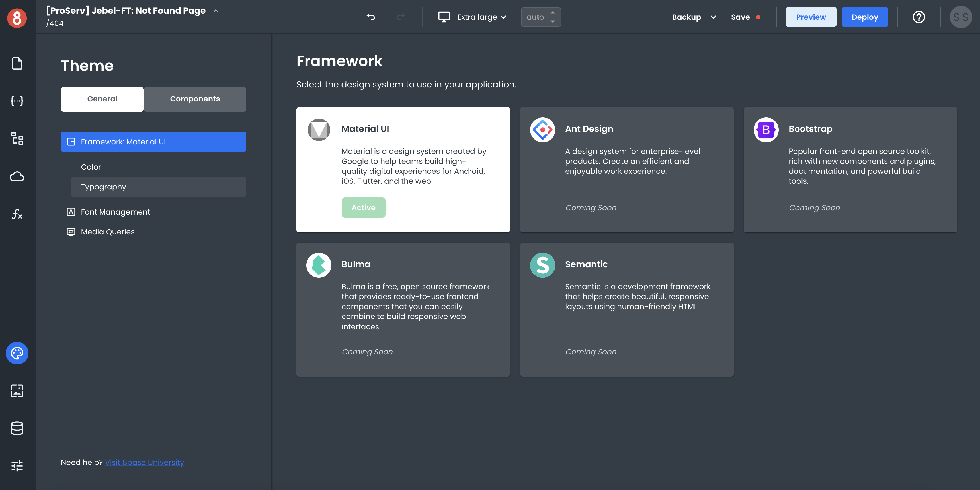Open the settings sliders icon

click(x=17, y=465)
